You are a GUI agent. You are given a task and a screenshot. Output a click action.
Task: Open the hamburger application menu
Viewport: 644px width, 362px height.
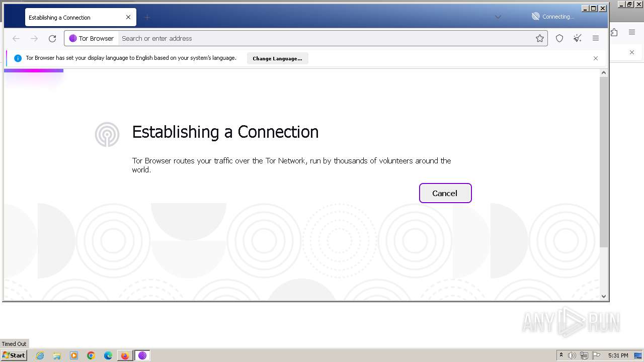596,38
